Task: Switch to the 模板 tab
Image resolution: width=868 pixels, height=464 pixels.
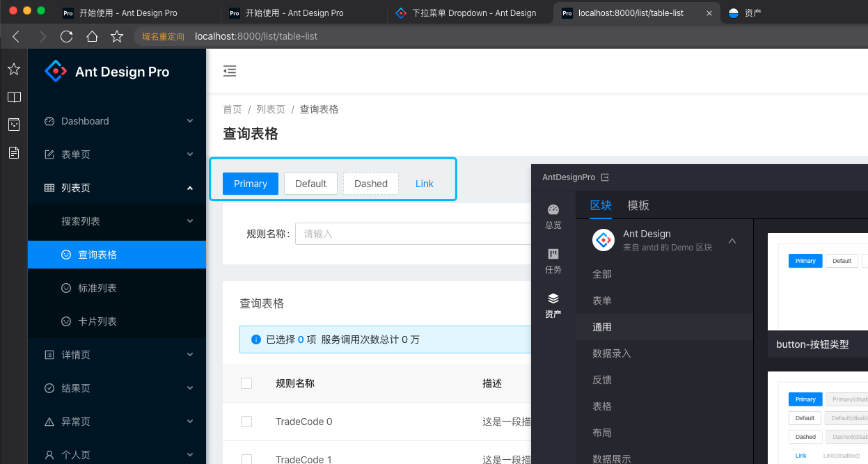Action: 638,205
